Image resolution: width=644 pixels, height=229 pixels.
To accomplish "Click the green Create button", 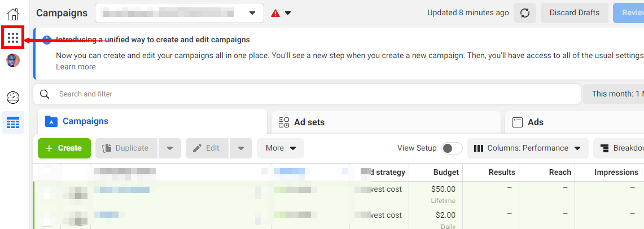I will 64,148.
